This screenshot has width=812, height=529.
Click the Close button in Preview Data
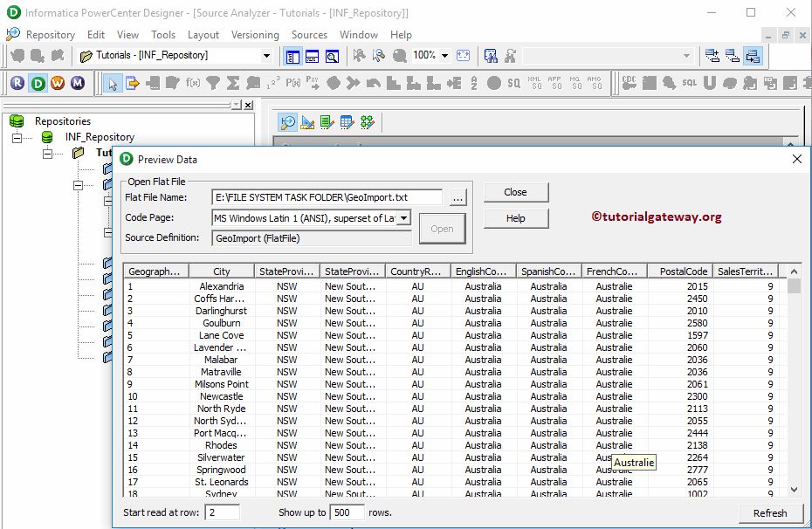516,192
